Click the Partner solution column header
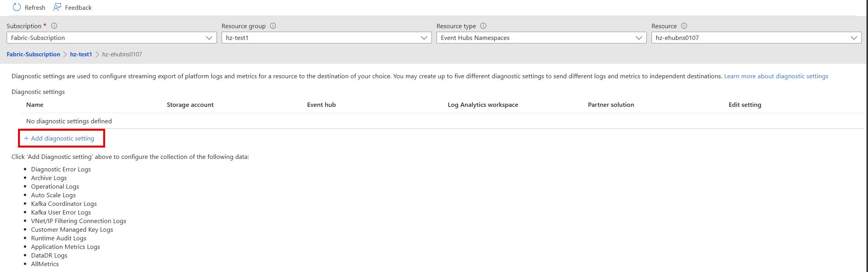 click(x=611, y=105)
